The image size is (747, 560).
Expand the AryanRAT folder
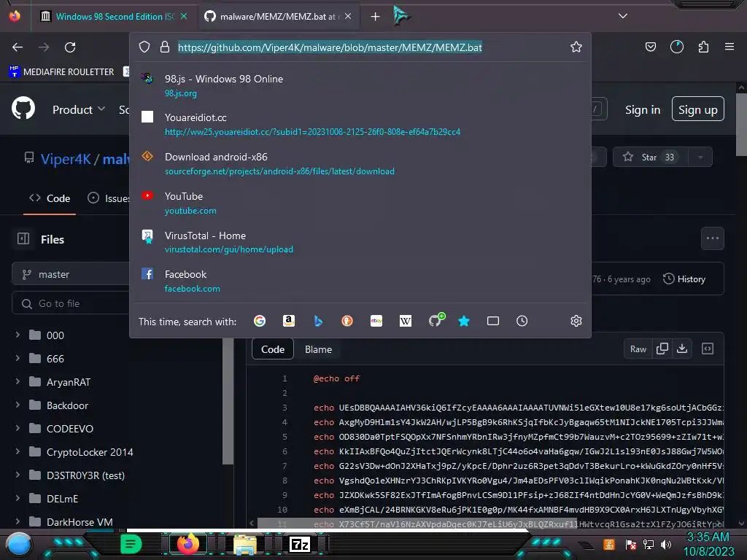click(x=18, y=381)
